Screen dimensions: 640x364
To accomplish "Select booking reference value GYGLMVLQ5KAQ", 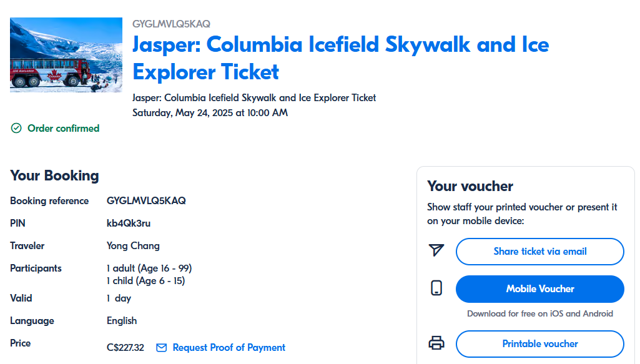I will click(146, 201).
